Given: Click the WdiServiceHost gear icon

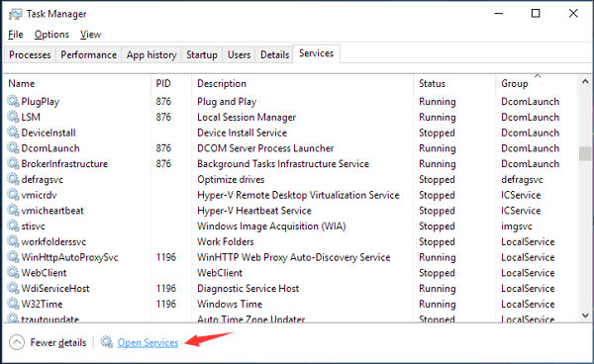Looking at the screenshot, I should [13, 288].
